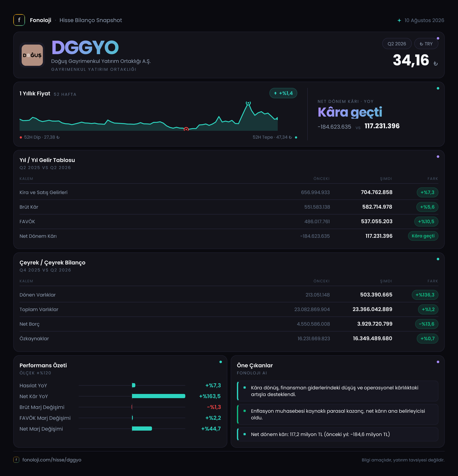The height and width of the screenshot is (476, 458).
Task: Click the green sparkle icon beside date
Action: [399, 20]
